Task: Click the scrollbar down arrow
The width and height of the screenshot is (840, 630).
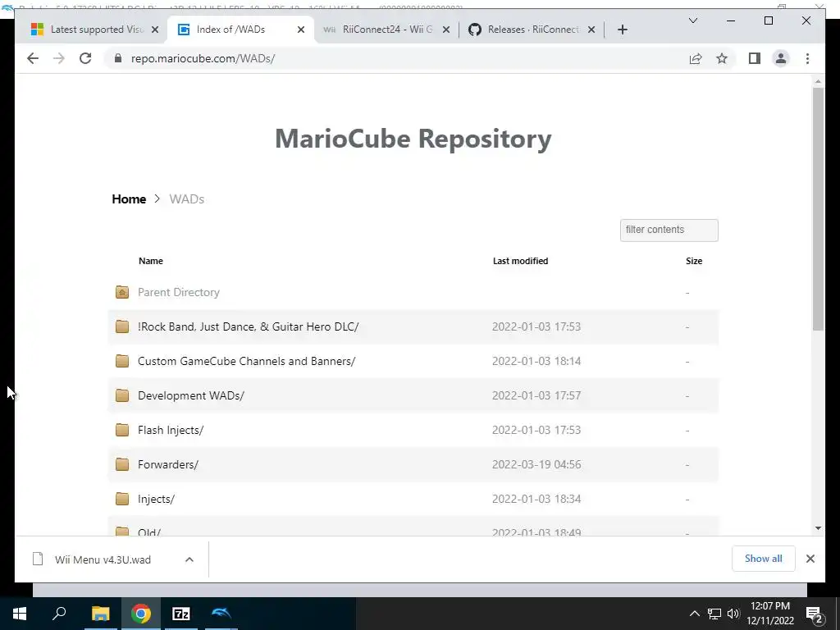Action: [818, 528]
